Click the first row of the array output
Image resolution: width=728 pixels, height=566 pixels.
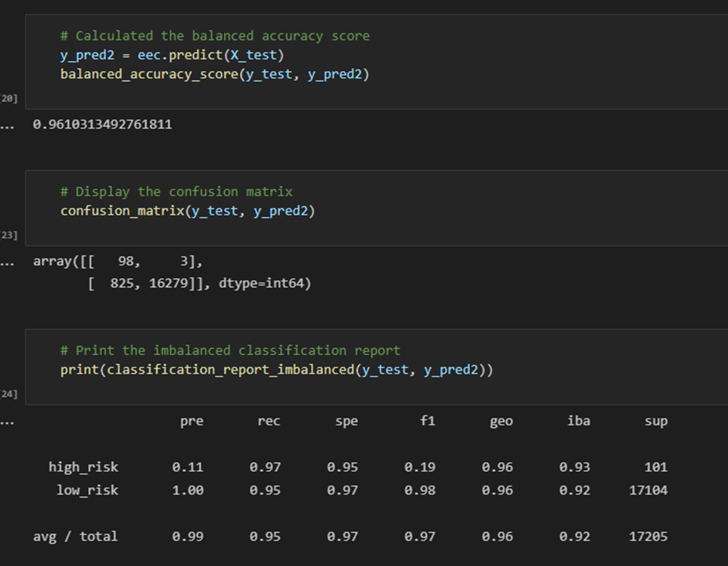118,261
